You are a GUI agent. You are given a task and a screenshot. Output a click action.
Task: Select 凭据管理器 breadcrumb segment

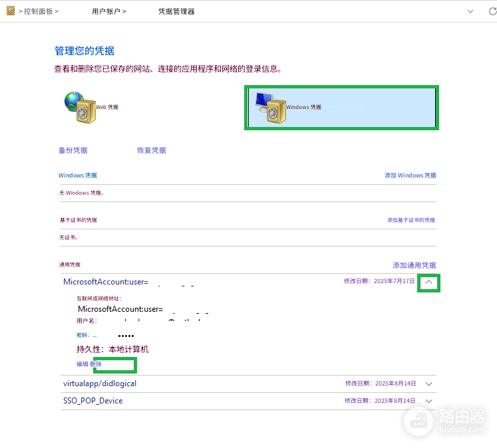176,11
